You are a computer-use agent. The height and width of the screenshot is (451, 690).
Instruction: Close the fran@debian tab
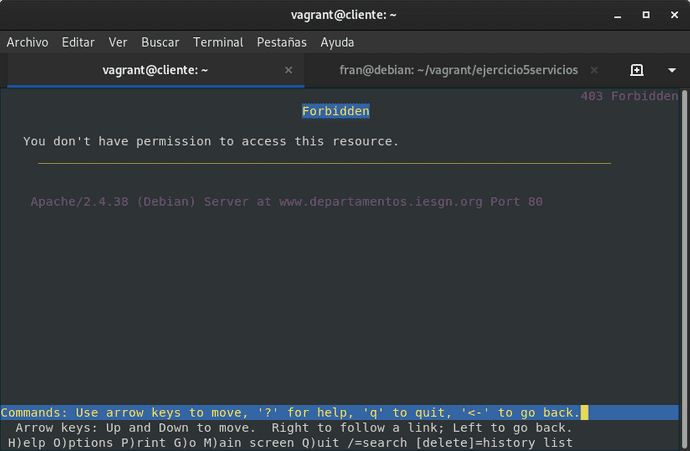tap(595, 70)
